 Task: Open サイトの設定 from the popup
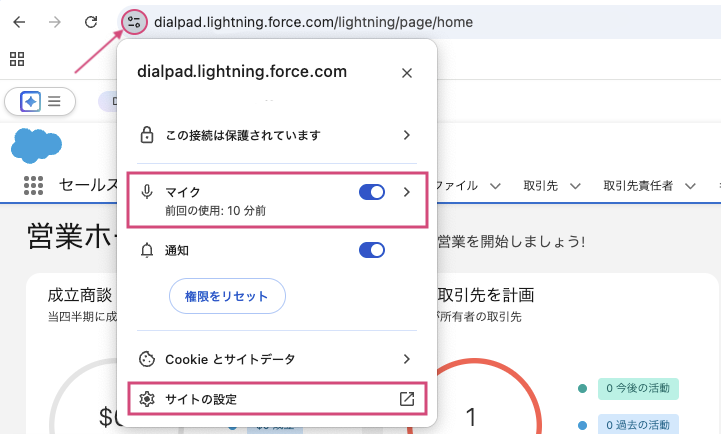pyautogui.click(x=203, y=399)
